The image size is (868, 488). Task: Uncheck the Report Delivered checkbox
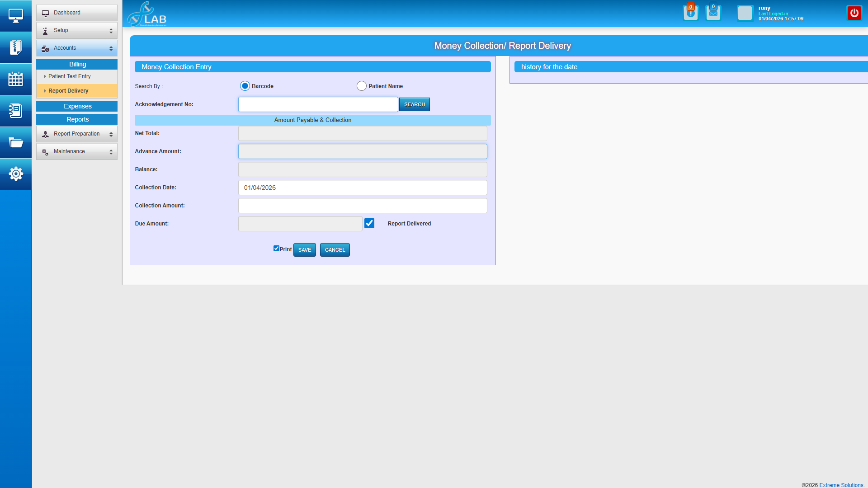[369, 223]
